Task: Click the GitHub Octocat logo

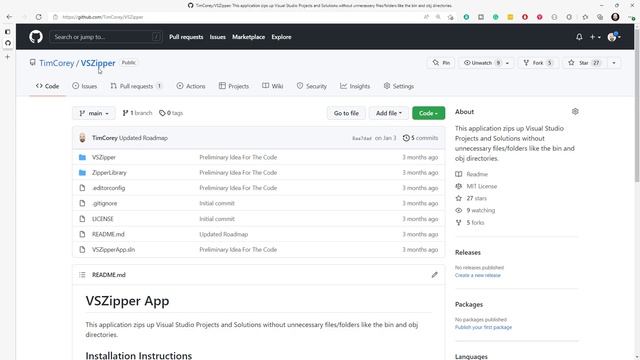Action: [36, 37]
